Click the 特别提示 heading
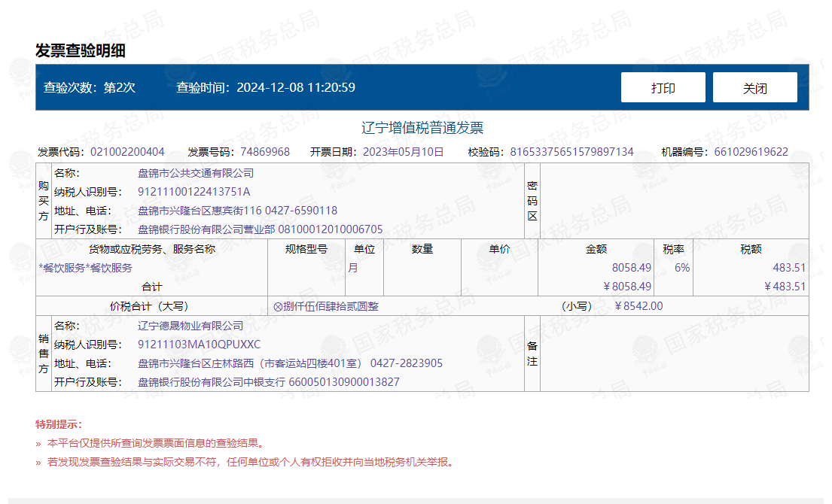 (59, 424)
